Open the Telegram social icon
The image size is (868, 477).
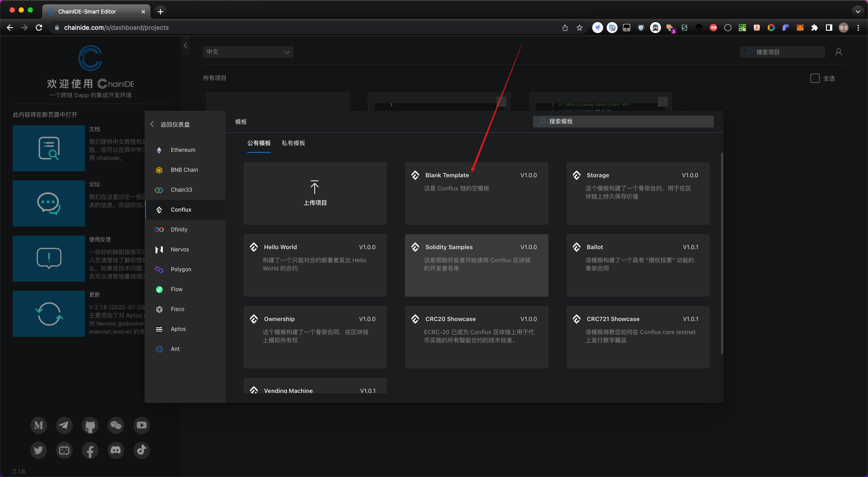pos(64,425)
